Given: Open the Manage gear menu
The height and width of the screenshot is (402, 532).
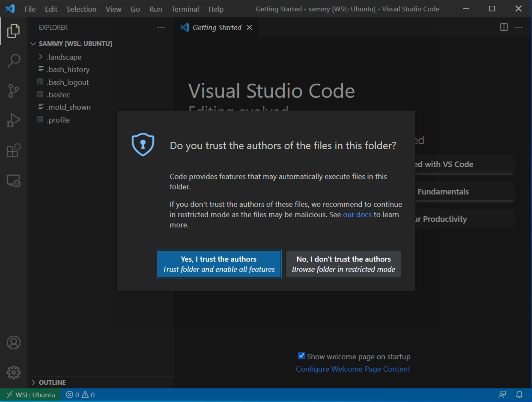Looking at the screenshot, I should 13,372.
